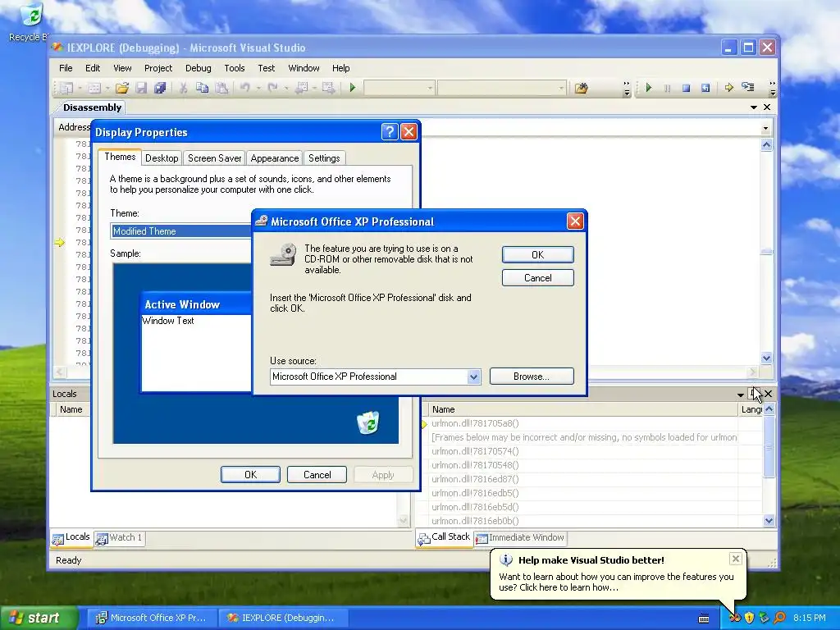Click the Navigate Forward toolbar icon
This screenshot has width=840, height=630.
click(x=328, y=88)
